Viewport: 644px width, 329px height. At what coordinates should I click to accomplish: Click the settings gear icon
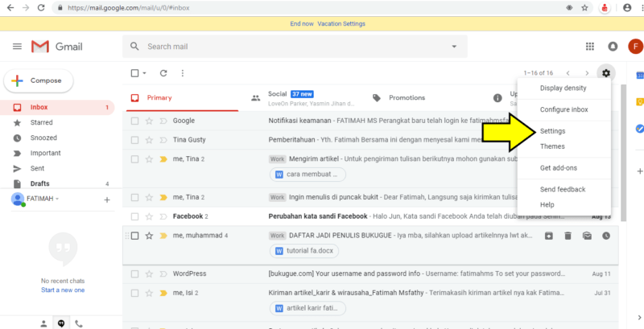(x=606, y=73)
